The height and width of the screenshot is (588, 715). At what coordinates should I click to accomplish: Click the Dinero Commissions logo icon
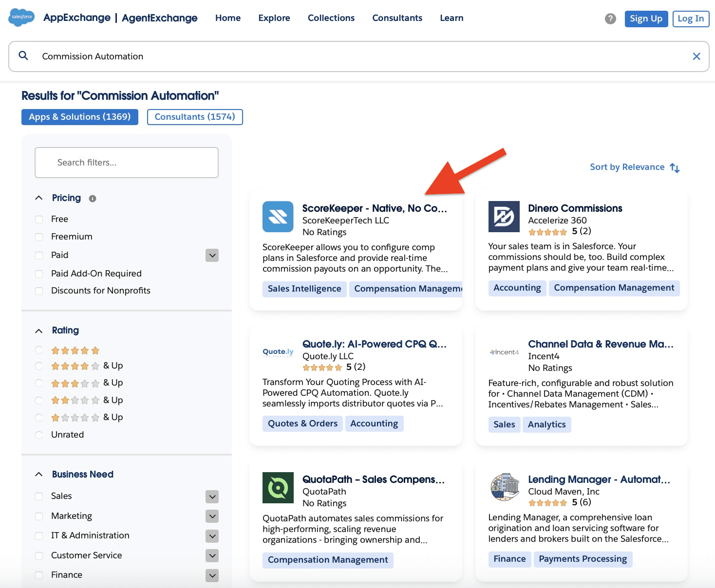pos(504,217)
